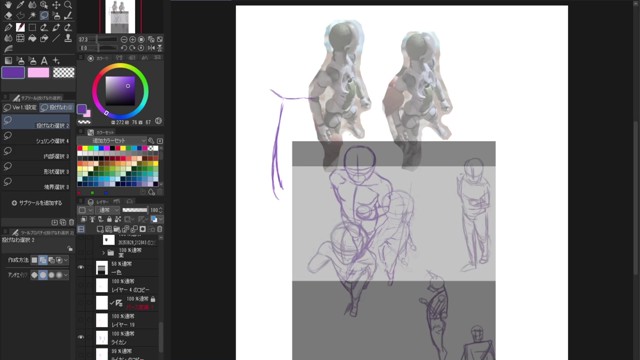Switch to the Ver.1 sub tool group tab
Screen dimensions: 640x360
click(20, 108)
